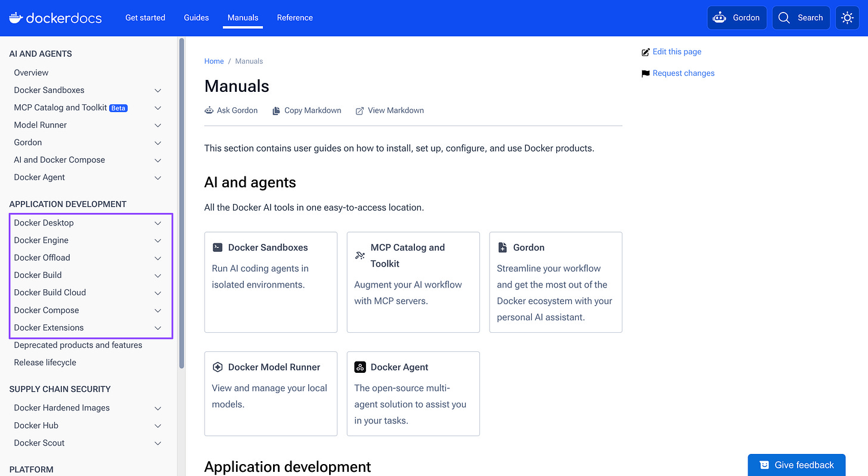Click Copy Markdown text
Screen dimensions: 868x476
(313, 110)
